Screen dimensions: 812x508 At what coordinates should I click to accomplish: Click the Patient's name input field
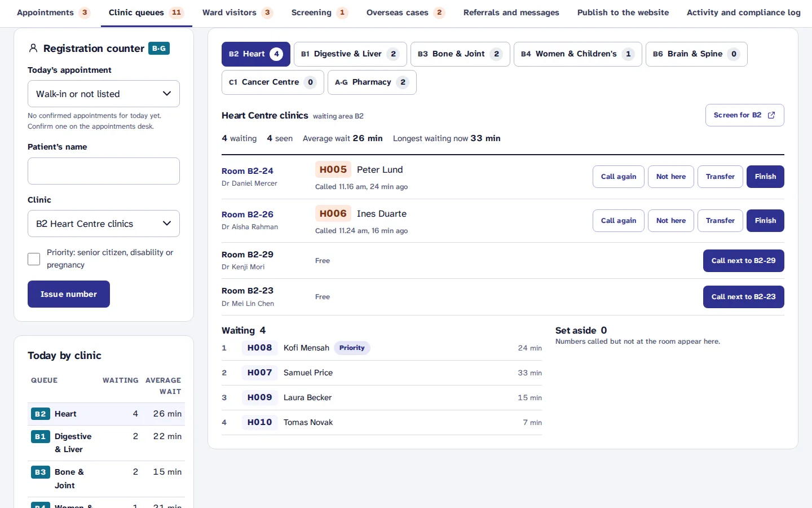(x=104, y=171)
